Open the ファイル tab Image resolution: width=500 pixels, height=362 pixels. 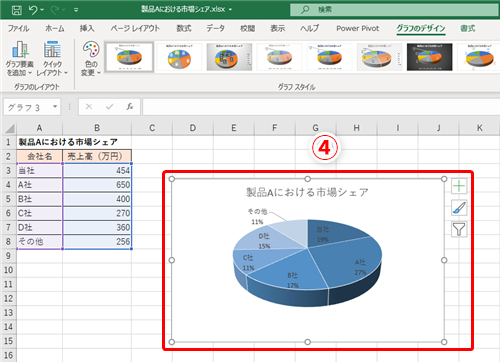point(18,29)
